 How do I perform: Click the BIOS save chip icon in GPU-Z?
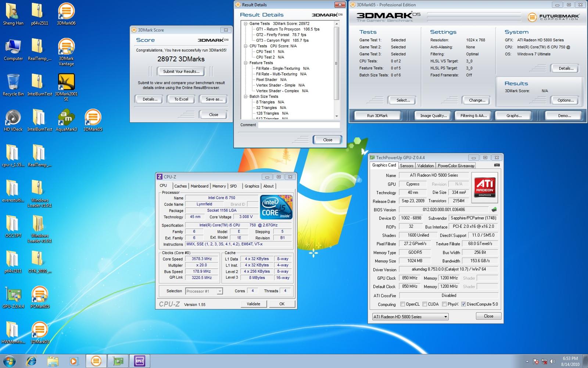[x=494, y=209]
